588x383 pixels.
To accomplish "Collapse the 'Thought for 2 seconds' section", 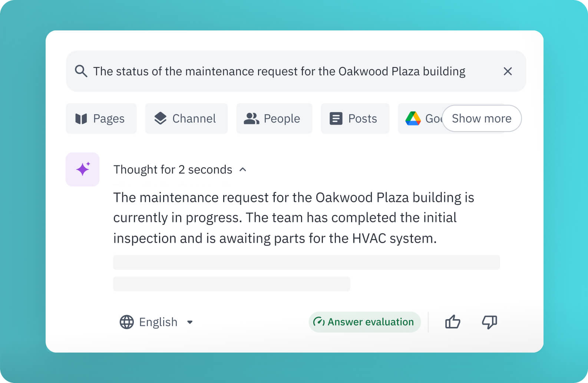I will (243, 169).
